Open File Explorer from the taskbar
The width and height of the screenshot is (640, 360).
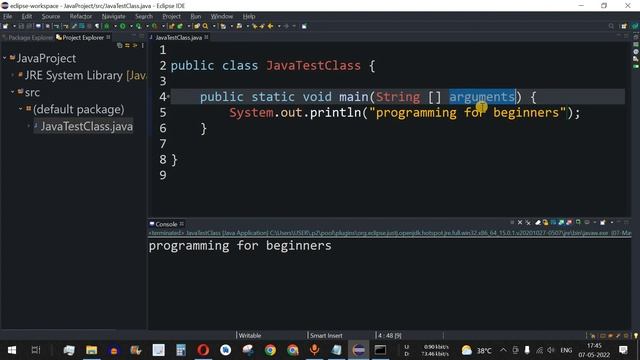tap(91, 350)
